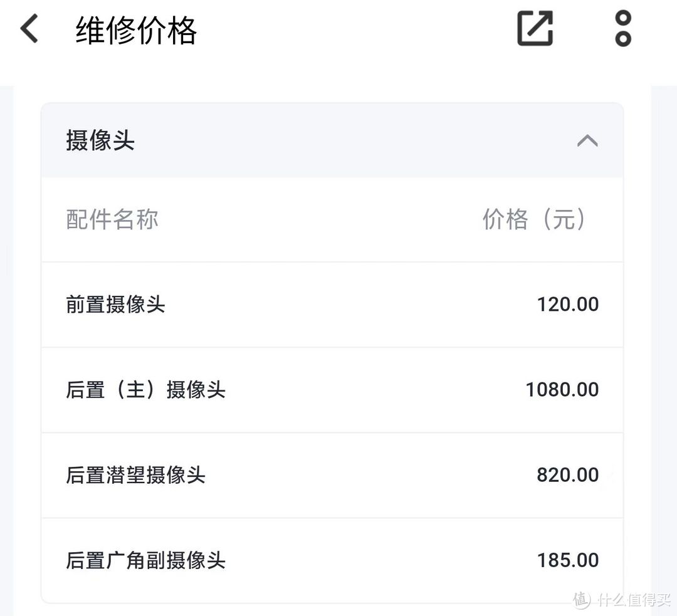
Task: Tap the 配件名称 column header
Action: click(111, 219)
